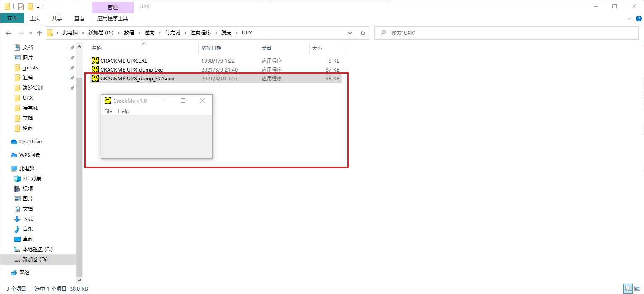The height and width of the screenshot is (294, 644).
Task: Open 汇编 folder in sidebar
Action: [x=28, y=78]
